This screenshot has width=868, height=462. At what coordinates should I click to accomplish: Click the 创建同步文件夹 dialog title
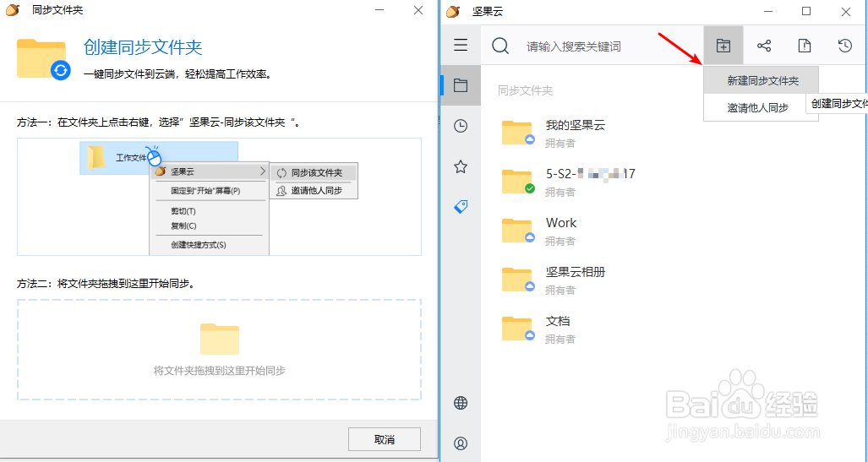point(143,47)
